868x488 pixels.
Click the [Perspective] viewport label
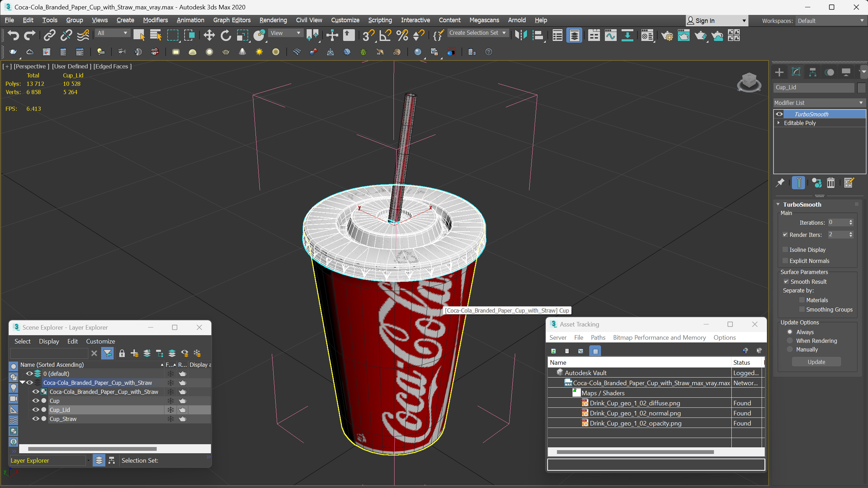(x=32, y=66)
